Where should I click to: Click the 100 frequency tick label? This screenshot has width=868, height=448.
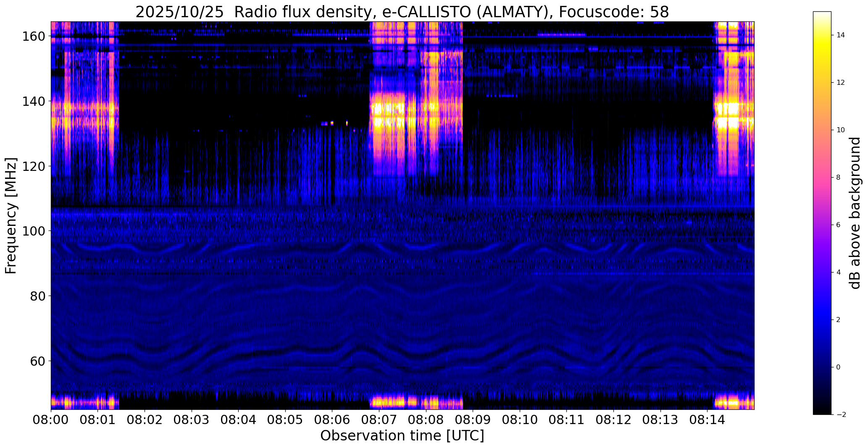pyautogui.click(x=34, y=231)
